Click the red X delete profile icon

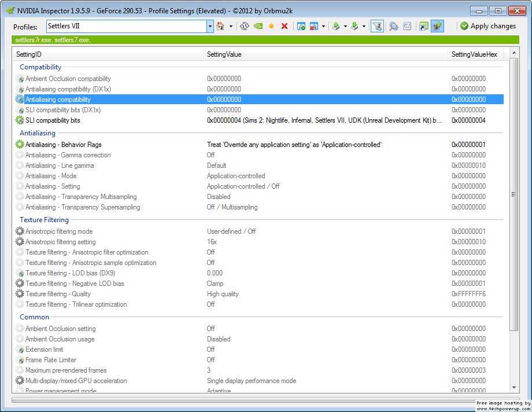[x=285, y=26]
